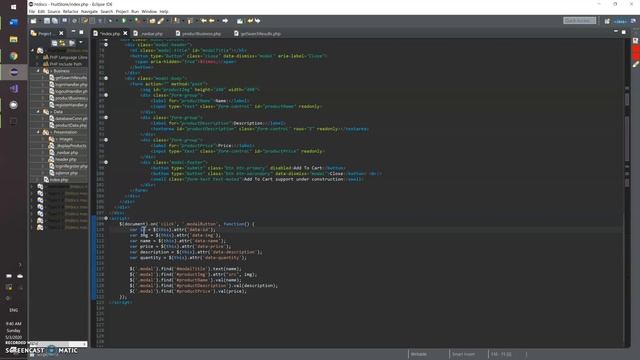The width and height of the screenshot is (640, 360).
Task: Click the taskbar clock
Action: [x=13, y=330]
